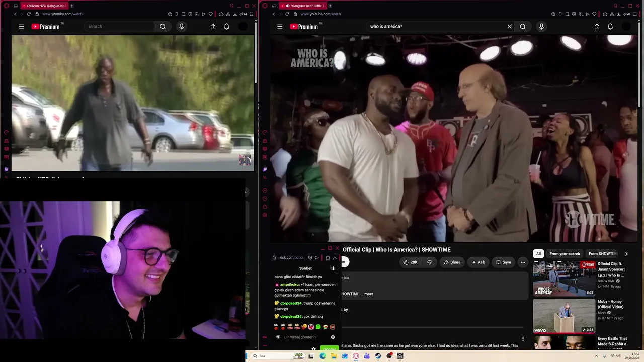Open Opera menu logo in left window

pos(7,6)
